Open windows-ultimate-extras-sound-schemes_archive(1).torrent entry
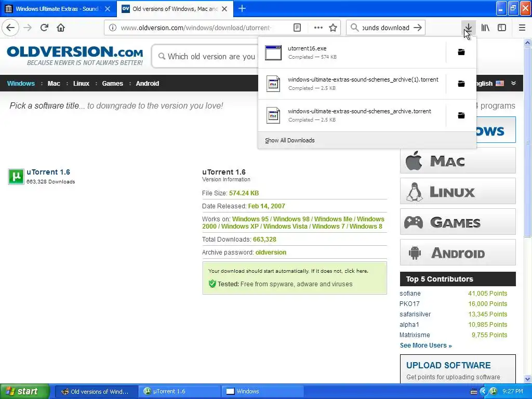 [x=352, y=84]
